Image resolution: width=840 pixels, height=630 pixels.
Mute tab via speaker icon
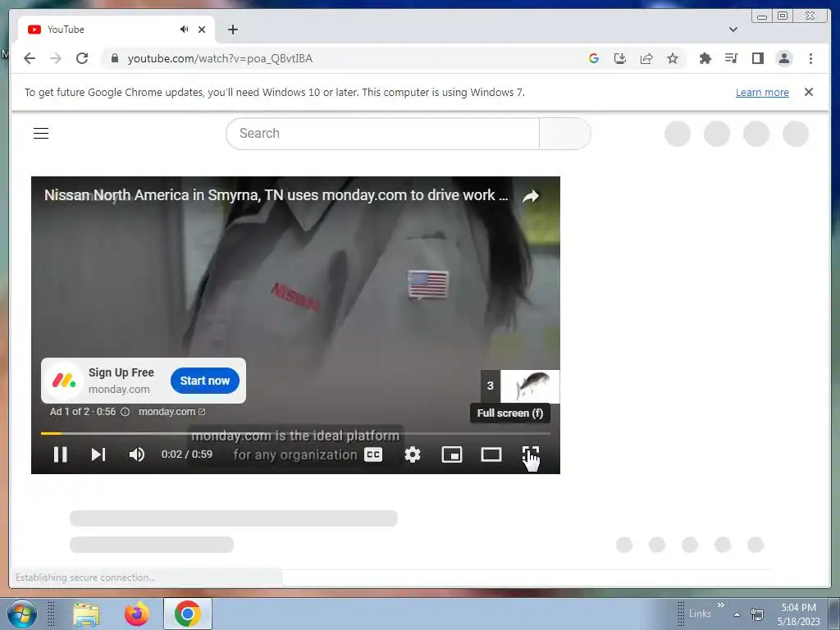(x=184, y=30)
